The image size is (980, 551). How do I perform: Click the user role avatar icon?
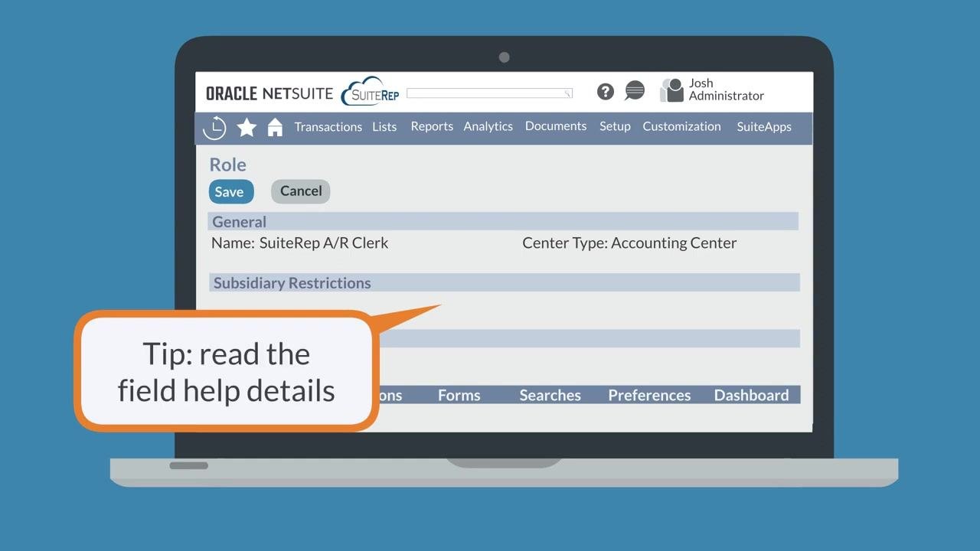pos(671,90)
